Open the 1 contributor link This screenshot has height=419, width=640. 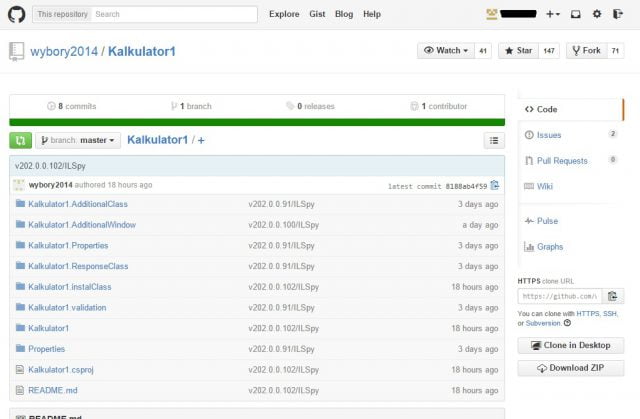439,106
